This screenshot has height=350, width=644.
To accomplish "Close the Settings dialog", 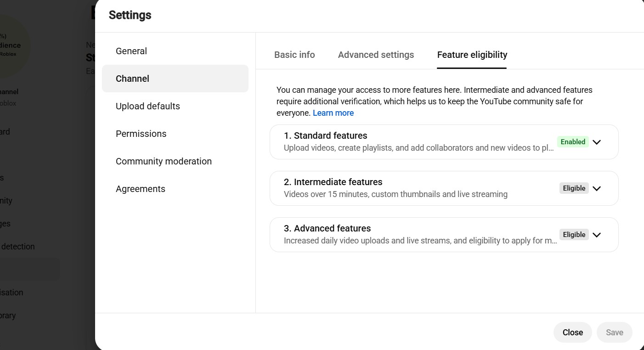I will (573, 332).
